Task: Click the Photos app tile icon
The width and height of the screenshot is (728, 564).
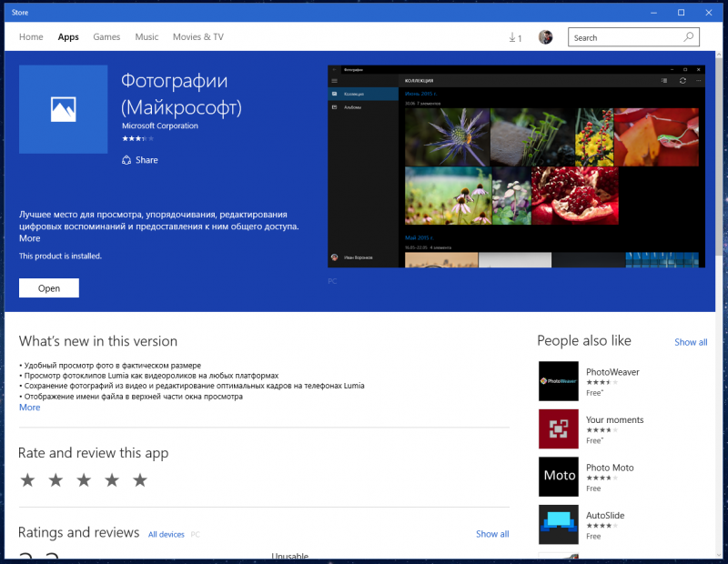Action: click(63, 109)
